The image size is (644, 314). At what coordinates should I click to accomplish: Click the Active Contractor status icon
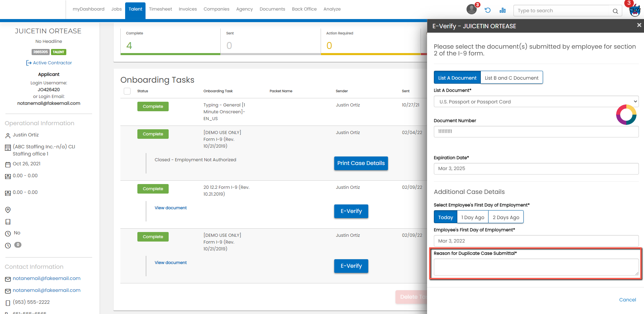(29, 63)
